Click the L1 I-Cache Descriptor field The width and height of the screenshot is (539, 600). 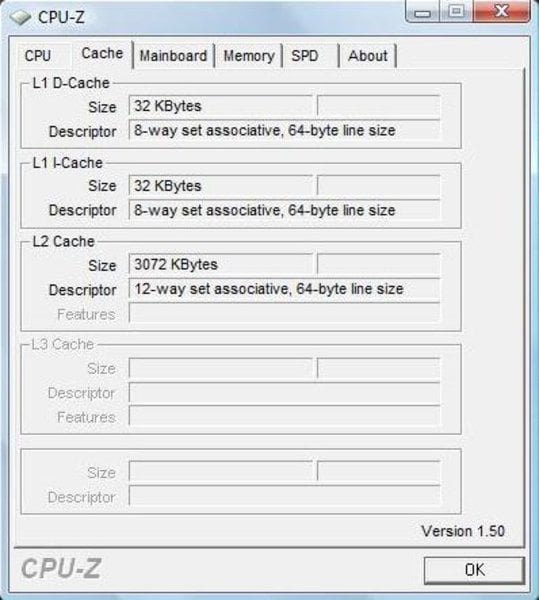pos(284,210)
